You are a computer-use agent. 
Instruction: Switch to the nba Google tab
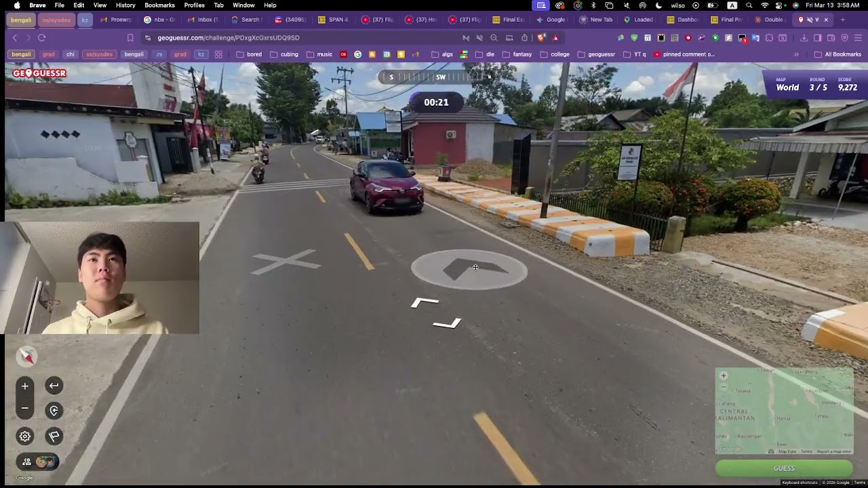pyautogui.click(x=159, y=20)
